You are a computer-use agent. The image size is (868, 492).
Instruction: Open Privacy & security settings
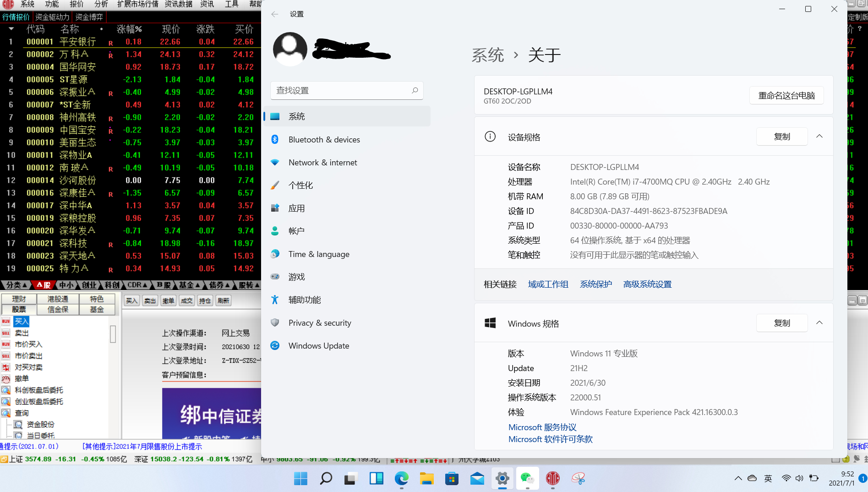tap(320, 323)
